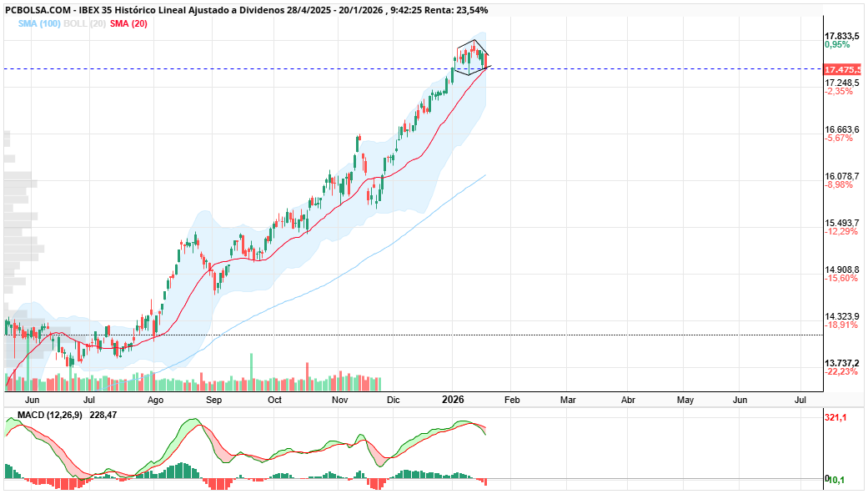This screenshot has width=868, height=494.
Task: Click the MACD value 228,47
Action: point(103,415)
